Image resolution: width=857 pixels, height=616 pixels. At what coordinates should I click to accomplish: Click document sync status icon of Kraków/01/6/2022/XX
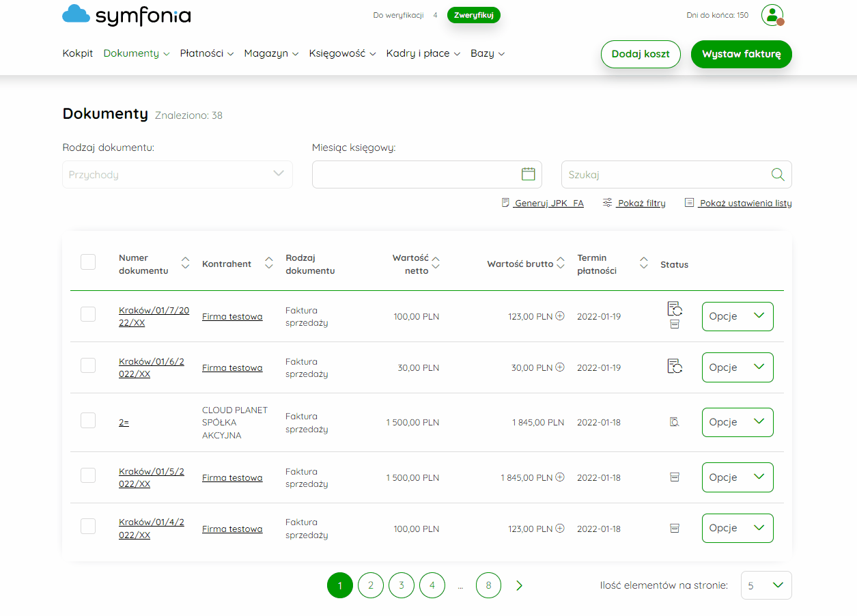675,367
